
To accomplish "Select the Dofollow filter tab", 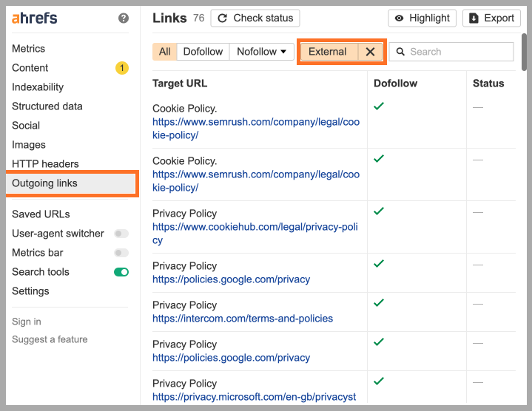I will (203, 52).
